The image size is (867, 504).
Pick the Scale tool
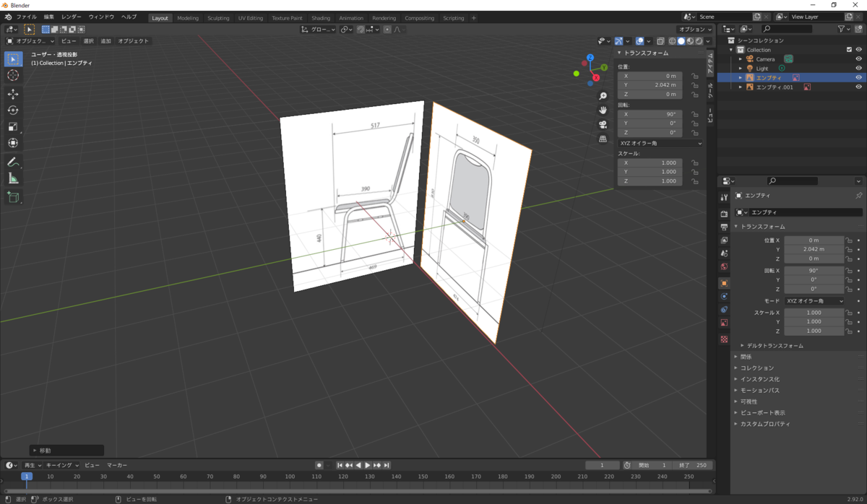pyautogui.click(x=13, y=126)
